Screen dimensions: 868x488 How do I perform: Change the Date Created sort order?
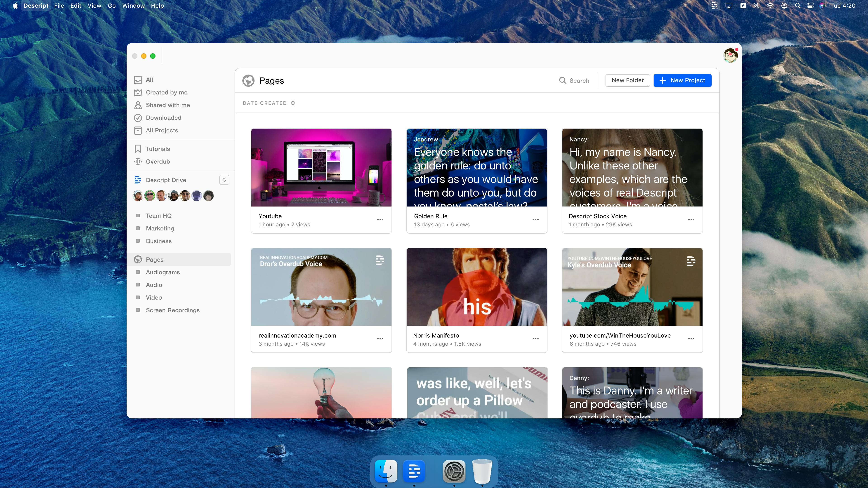(x=269, y=103)
